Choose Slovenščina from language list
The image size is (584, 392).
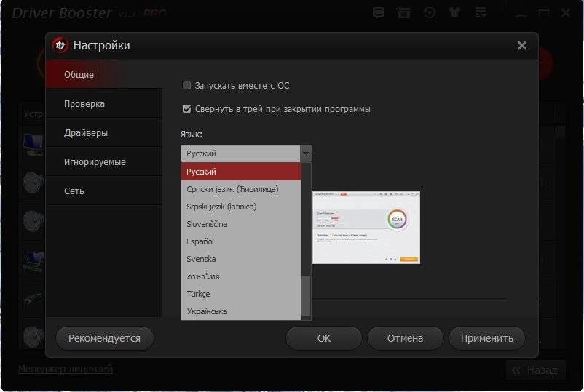click(240, 224)
